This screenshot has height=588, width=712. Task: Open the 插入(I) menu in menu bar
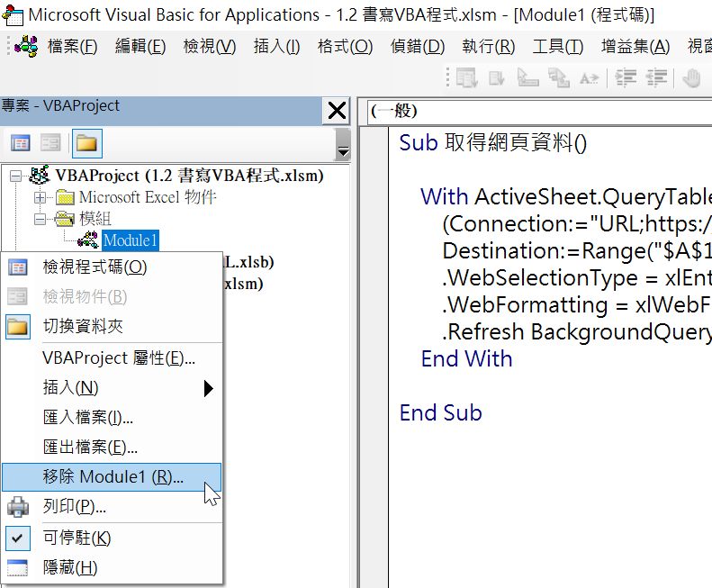(x=276, y=46)
